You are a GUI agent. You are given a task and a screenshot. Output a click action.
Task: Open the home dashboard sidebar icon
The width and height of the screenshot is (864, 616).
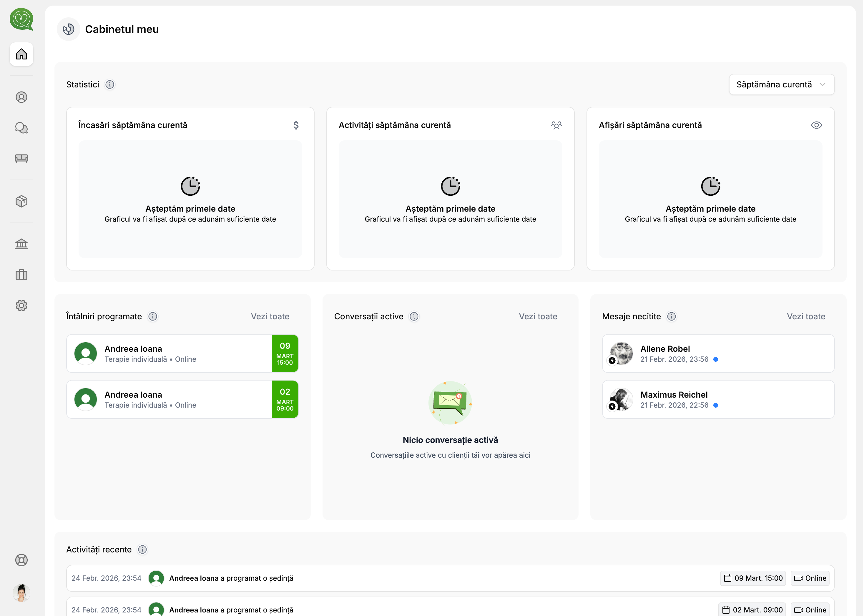pos(21,54)
